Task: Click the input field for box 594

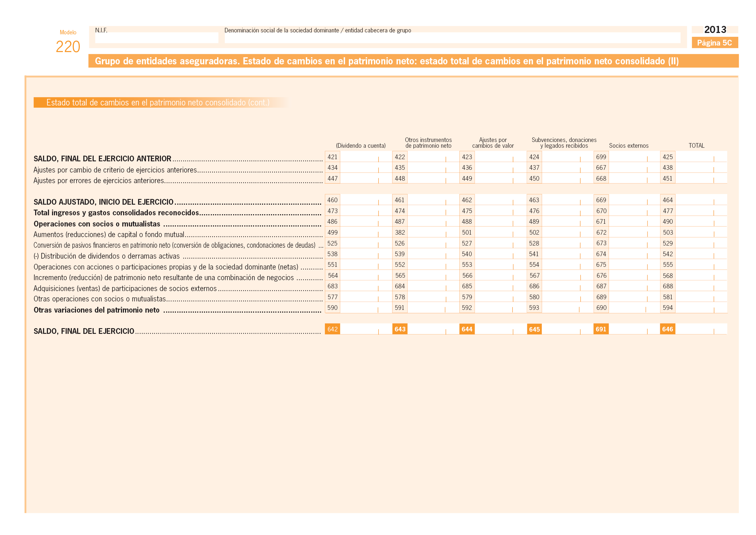Action: pyautogui.click(x=701, y=308)
